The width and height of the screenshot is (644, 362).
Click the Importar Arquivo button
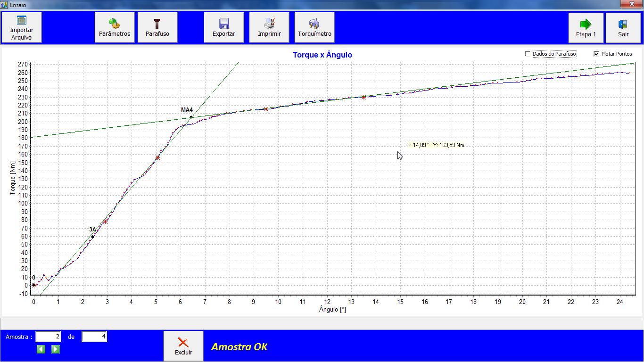(x=21, y=27)
